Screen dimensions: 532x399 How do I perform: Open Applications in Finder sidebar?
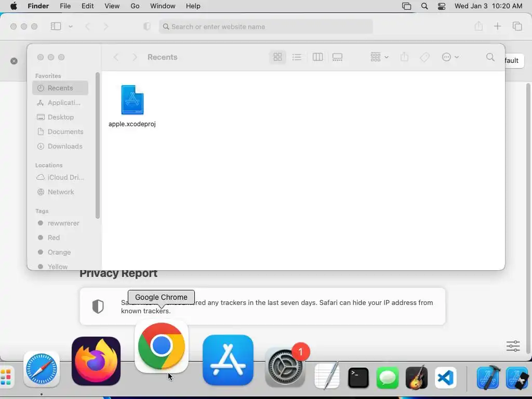tap(60, 102)
